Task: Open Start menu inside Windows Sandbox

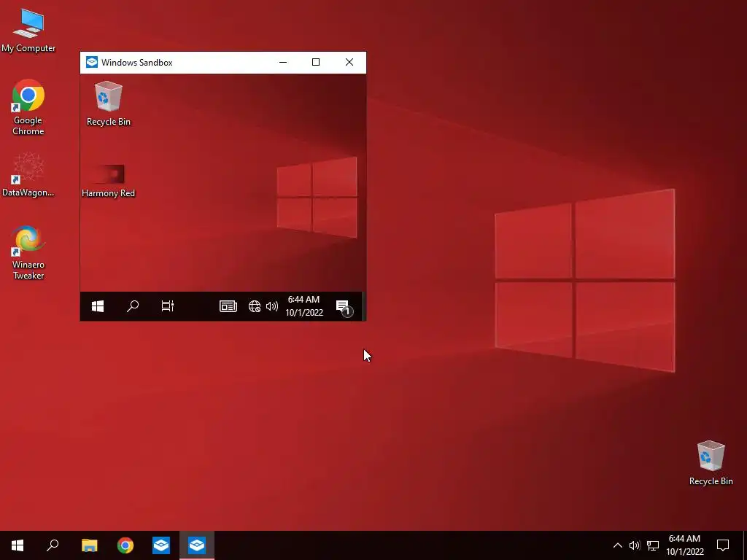Action: 98,306
